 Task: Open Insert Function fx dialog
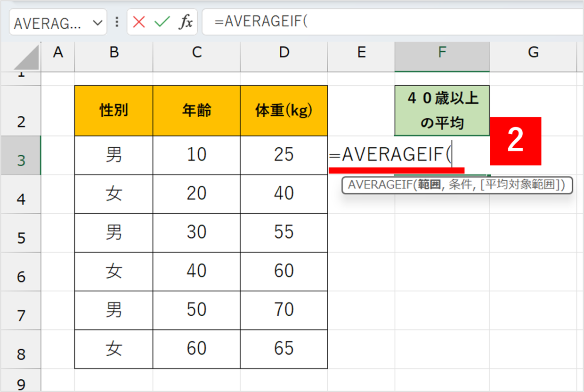[185, 22]
